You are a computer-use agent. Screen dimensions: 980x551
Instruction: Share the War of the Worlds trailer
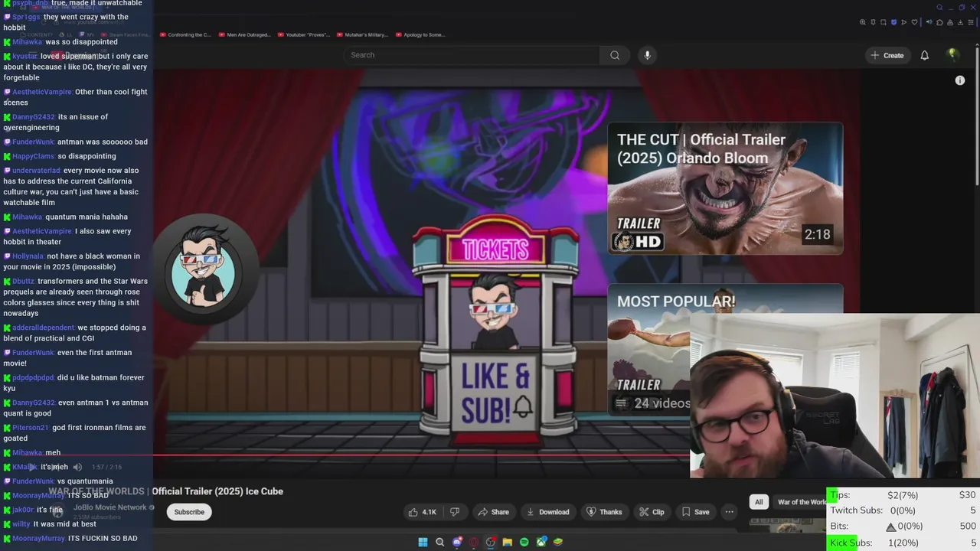coord(492,512)
